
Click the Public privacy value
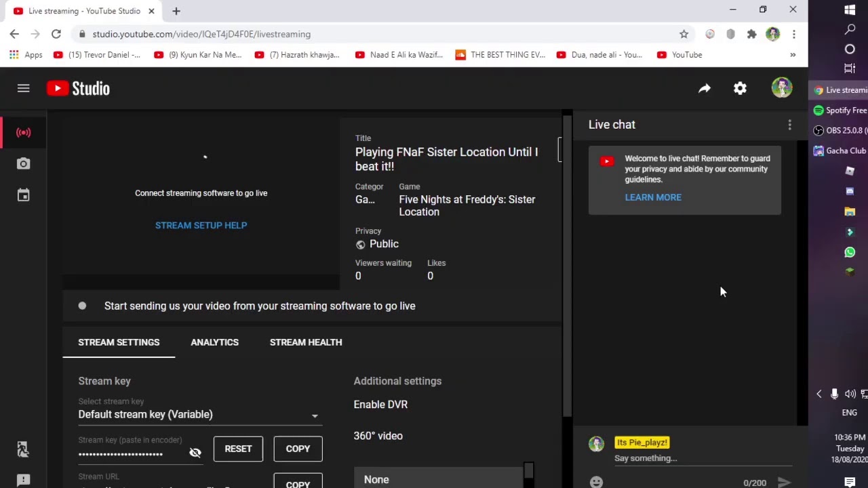coord(384,244)
